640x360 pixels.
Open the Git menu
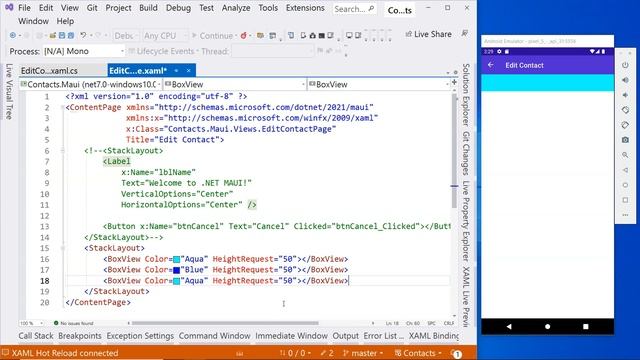pos(92,8)
